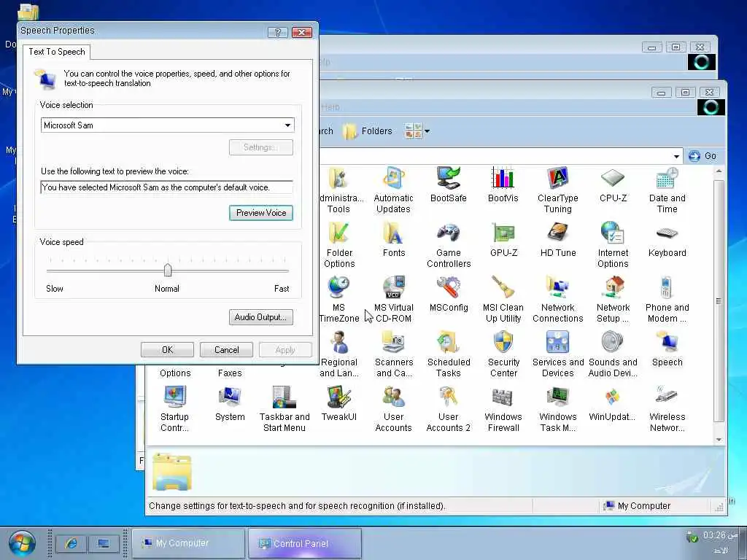Open the CPU-Z icon
This screenshot has width=747, height=560.
coord(613,184)
